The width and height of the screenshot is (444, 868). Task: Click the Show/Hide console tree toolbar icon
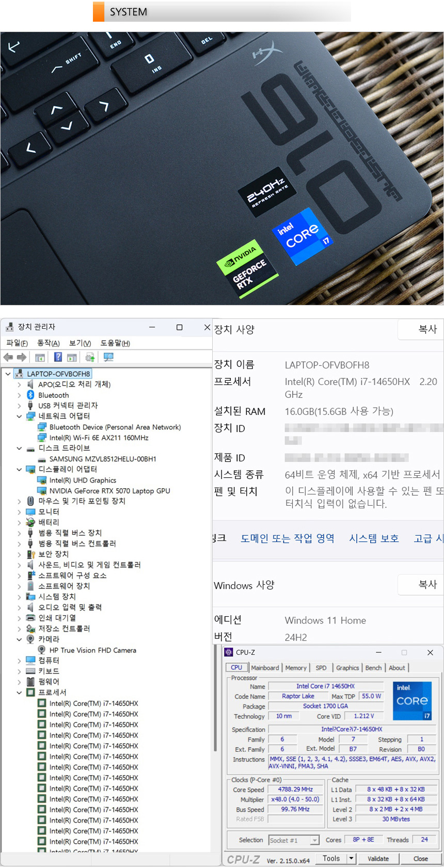coord(40,357)
